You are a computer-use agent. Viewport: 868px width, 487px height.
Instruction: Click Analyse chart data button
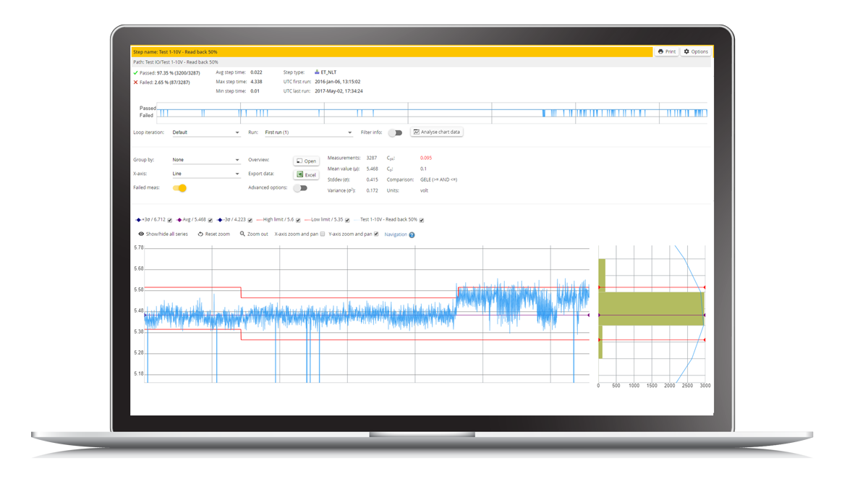pyautogui.click(x=437, y=132)
